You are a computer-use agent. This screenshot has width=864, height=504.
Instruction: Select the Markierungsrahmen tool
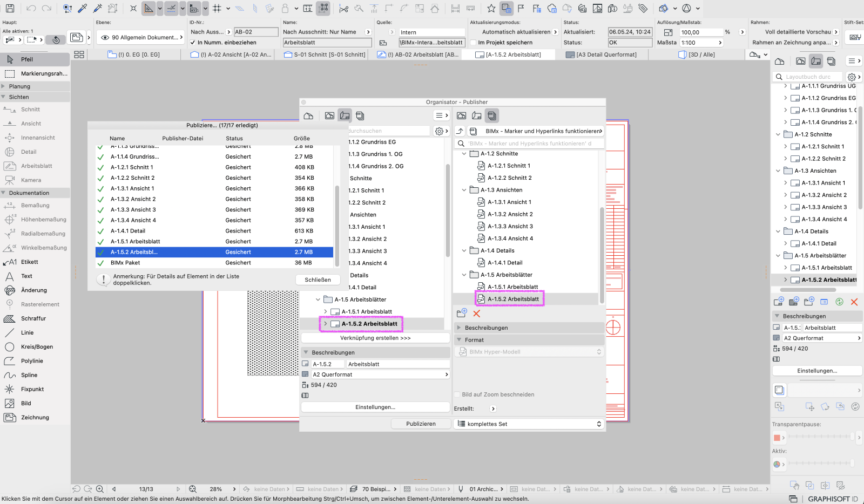click(x=35, y=73)
